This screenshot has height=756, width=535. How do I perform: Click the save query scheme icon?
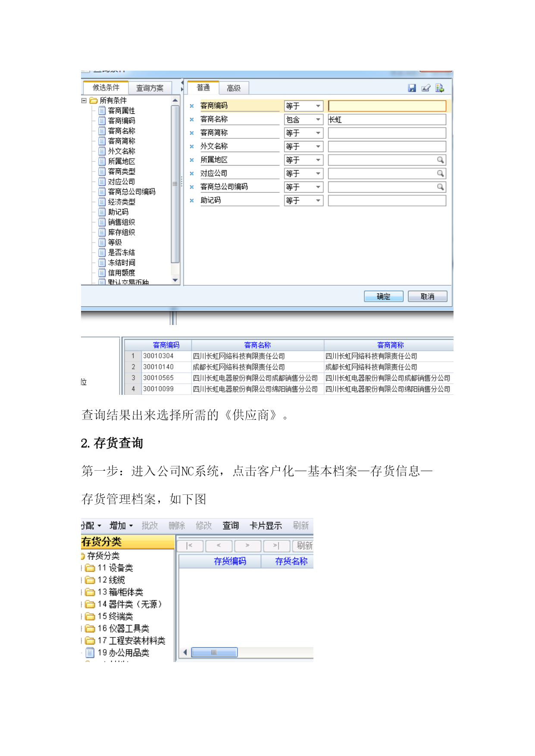coord(412,88)
